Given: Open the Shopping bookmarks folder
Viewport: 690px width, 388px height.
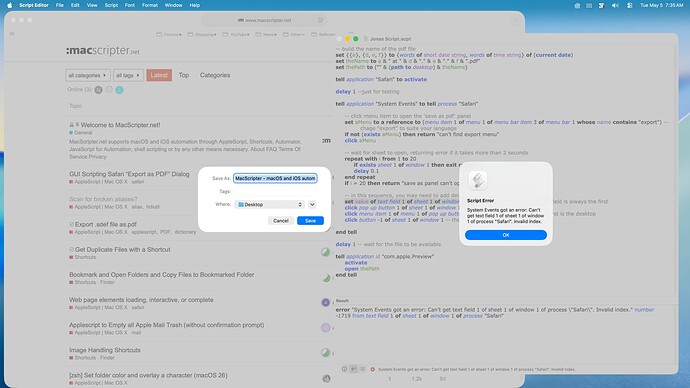Looking at the screenshot, I should (202, 34).
